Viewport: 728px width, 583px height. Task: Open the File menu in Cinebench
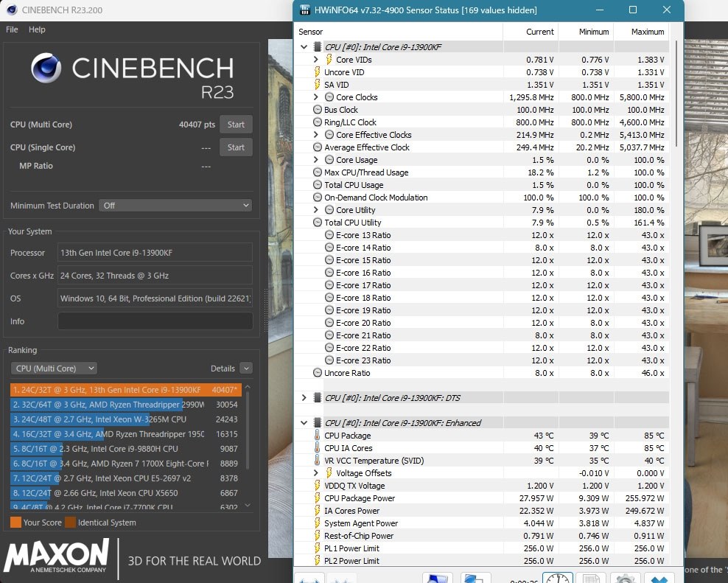[x=11, y=29]
